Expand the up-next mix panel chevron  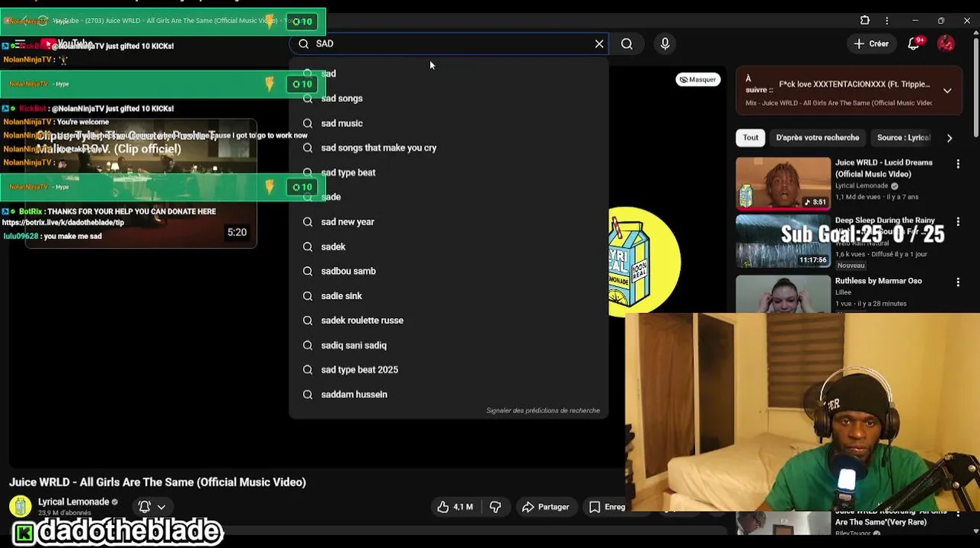(947, 91)
